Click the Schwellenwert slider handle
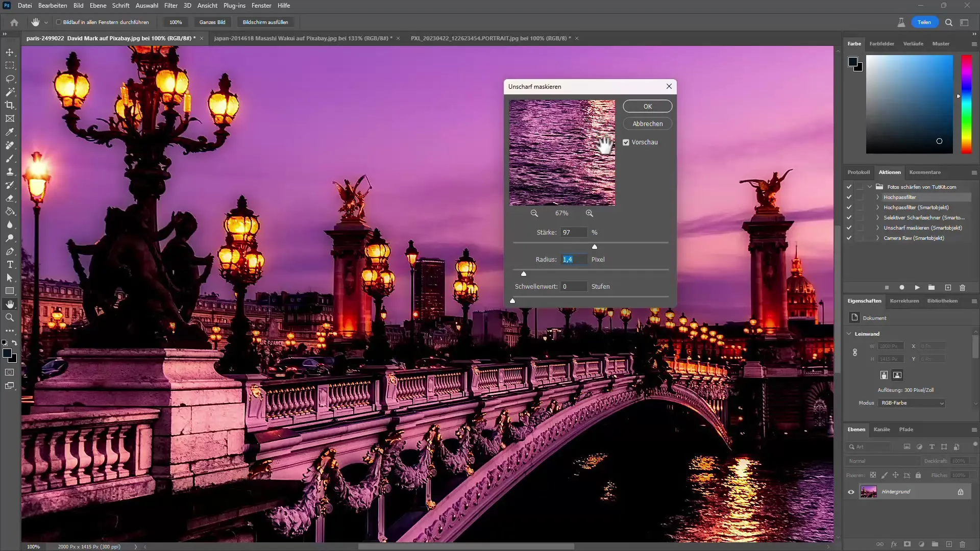 click(x=512, y=301)
